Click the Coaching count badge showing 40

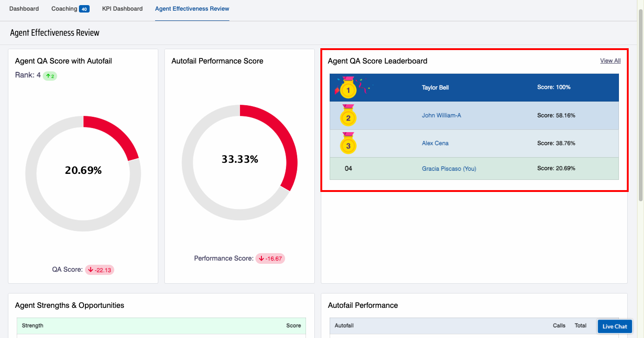pos(84,9)
